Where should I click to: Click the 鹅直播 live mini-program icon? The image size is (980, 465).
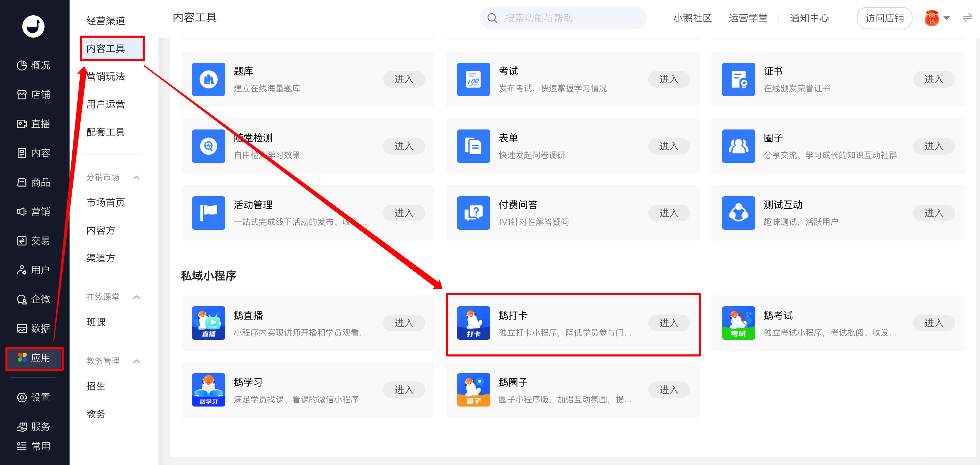[x=208, y=323]
